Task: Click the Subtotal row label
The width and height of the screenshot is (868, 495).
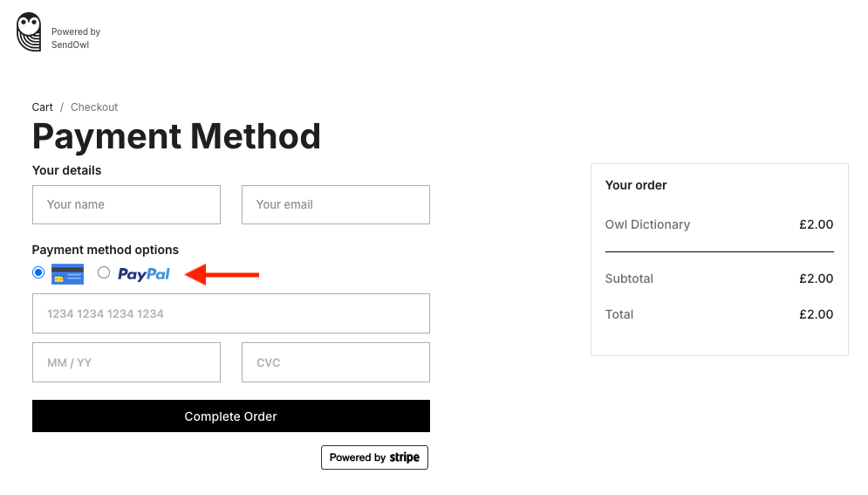Action: pyautogui.click(x=629, y=278)
